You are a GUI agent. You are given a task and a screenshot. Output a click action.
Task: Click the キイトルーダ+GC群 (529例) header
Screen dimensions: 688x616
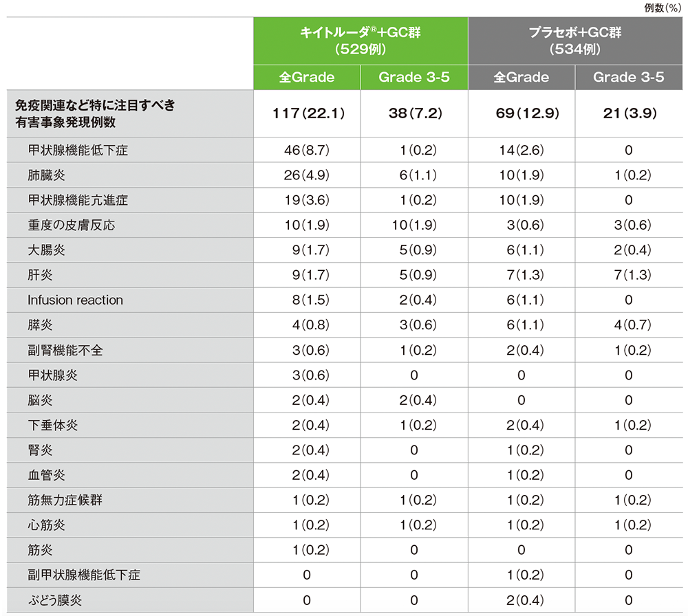click(x=361, y=41)
